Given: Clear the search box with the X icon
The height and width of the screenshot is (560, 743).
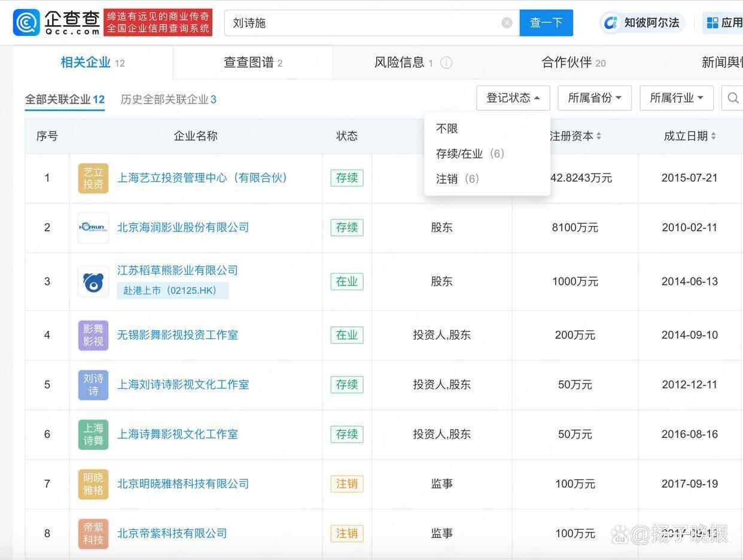Looking at the screenshot, I should point(507,23).
